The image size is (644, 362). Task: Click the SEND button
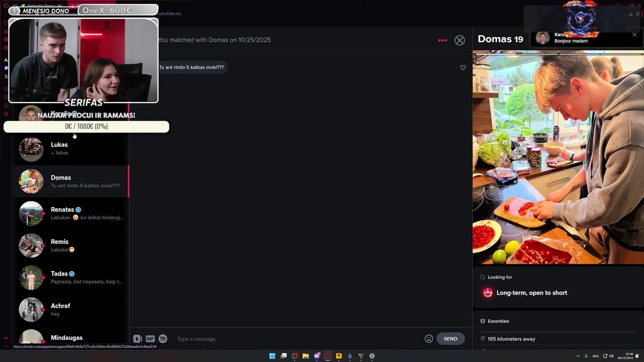[x=450, y=339]
